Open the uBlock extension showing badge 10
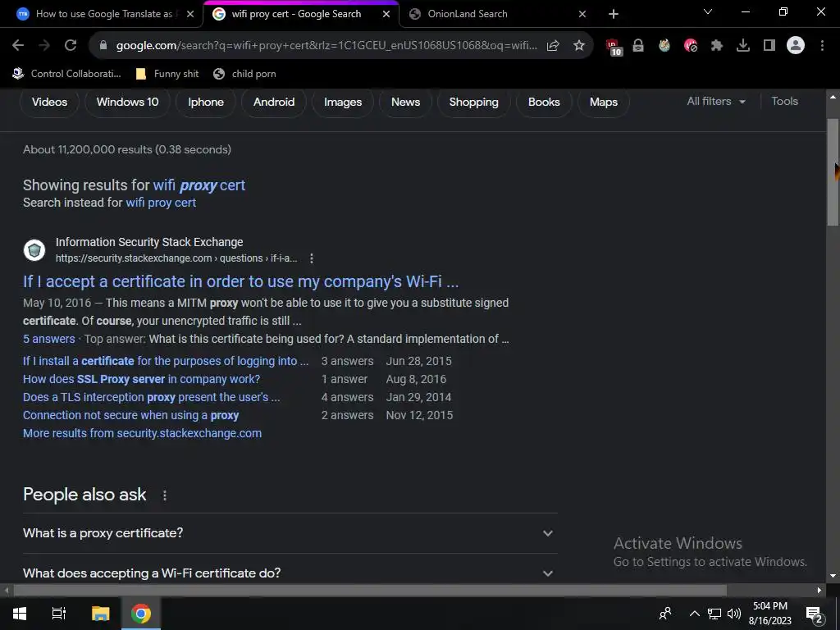This screenshot has height=630, width=840. coord(613,47)
